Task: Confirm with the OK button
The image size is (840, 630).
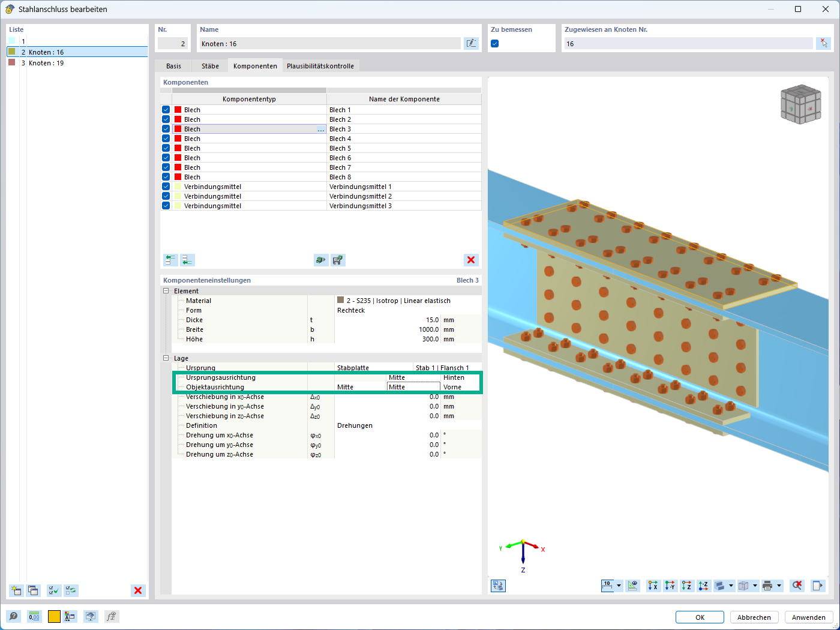Action: click(700, 617)
